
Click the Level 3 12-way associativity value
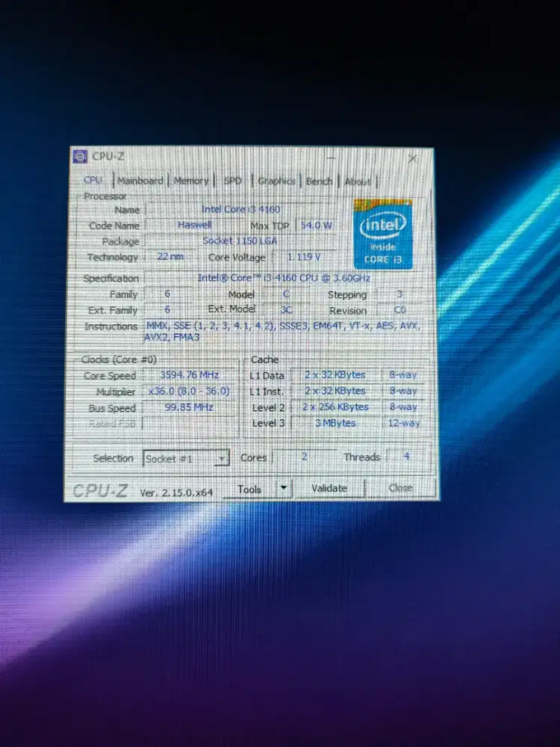pyautogui.click(x=403, y=423)
